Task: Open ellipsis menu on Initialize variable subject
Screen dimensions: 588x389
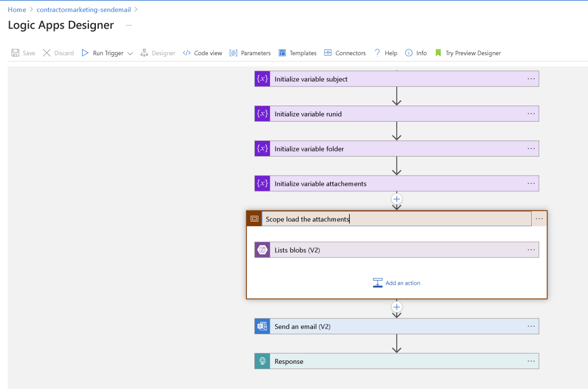Action: pyautogui.click(x=531, y=79)
